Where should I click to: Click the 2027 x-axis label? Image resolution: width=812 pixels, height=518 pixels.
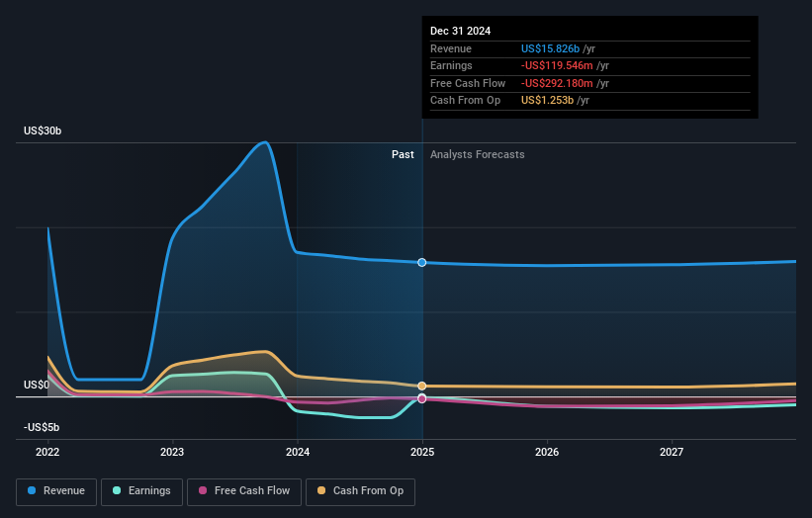(672, 453)
